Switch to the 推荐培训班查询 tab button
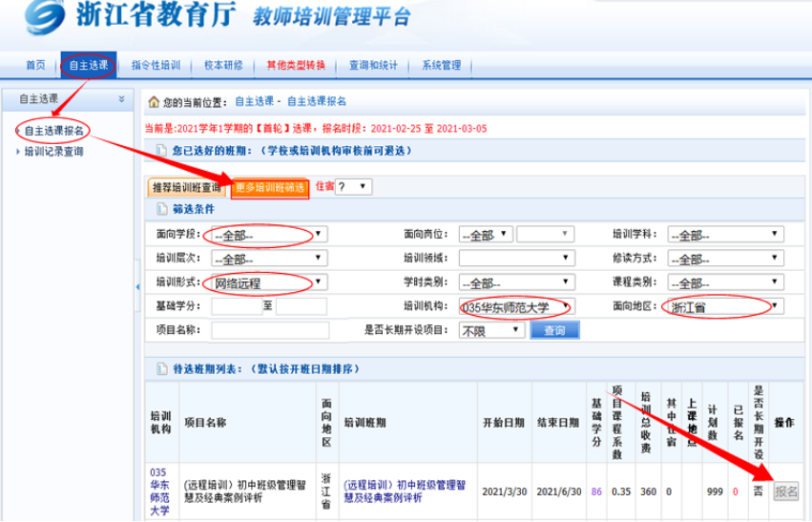 [x=187, y=187]
